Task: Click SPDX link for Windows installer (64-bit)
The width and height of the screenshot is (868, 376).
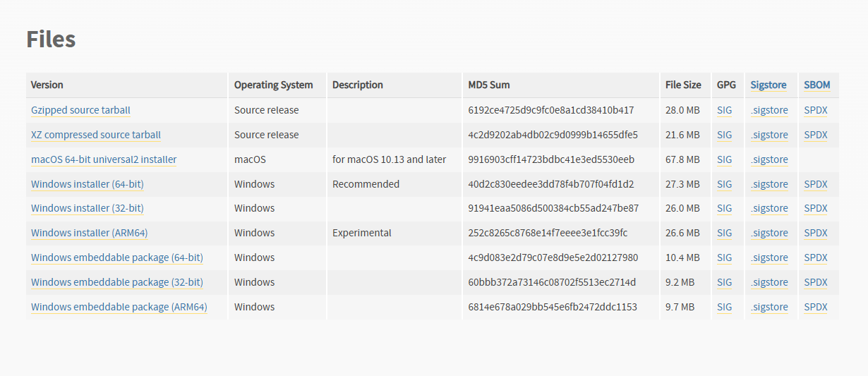Action: [x=816, y=184]
